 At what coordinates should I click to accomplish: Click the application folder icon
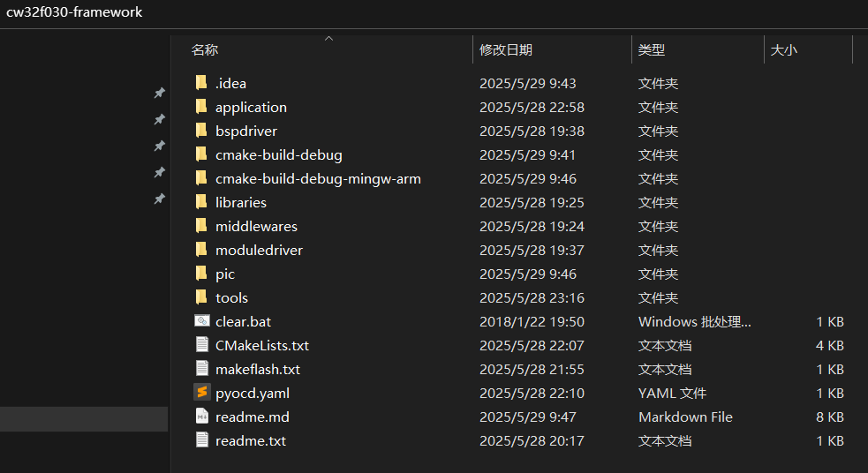click(201, 107)
